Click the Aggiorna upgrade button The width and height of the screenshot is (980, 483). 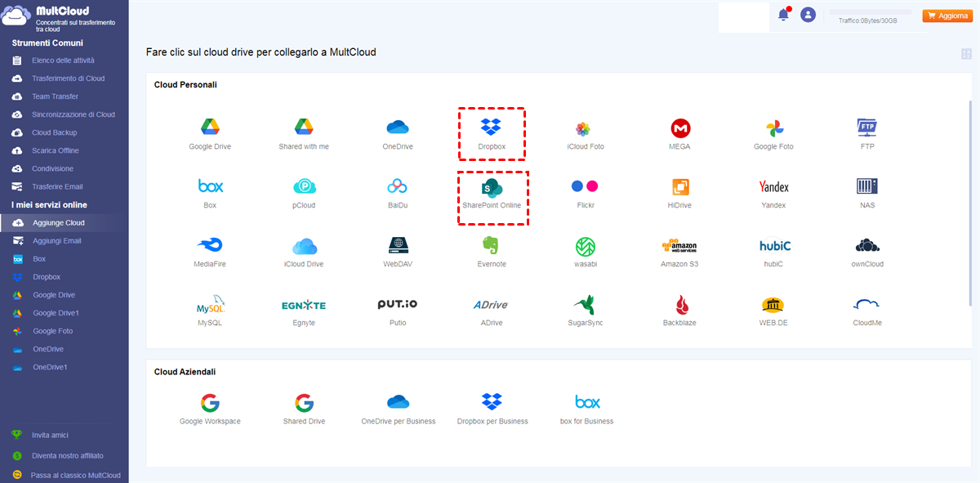(x=947, y=16)
